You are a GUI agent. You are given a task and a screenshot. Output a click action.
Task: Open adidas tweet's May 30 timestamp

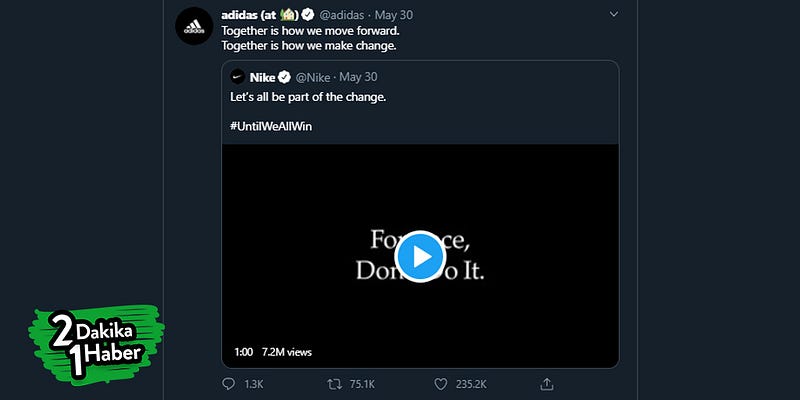394,15
